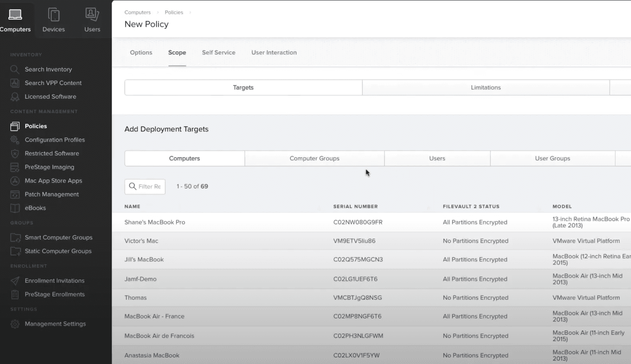Open the Users section icon
This screenshot has height=364, width=631.
[x=92, y=14]
